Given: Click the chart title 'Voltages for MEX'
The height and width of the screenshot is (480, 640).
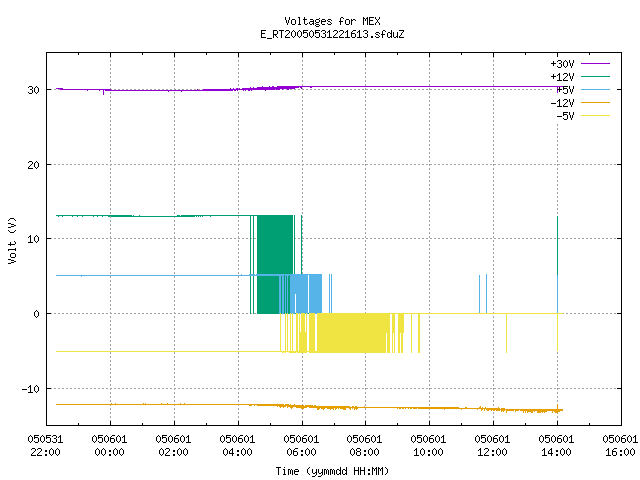Looking at the screenshot, I should pos(332,21).
